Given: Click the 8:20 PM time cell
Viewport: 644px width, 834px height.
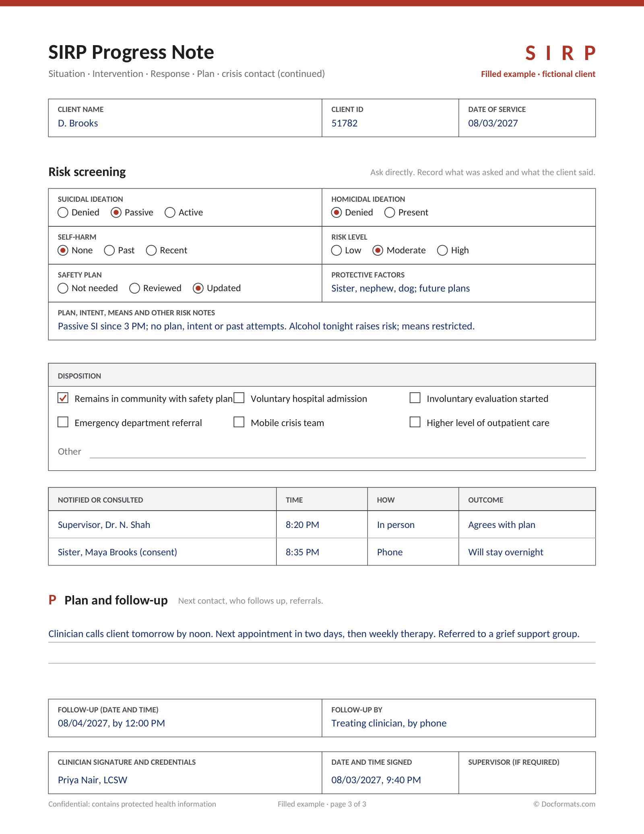Looking at the screenshot, I should click(x=322, y=525).
